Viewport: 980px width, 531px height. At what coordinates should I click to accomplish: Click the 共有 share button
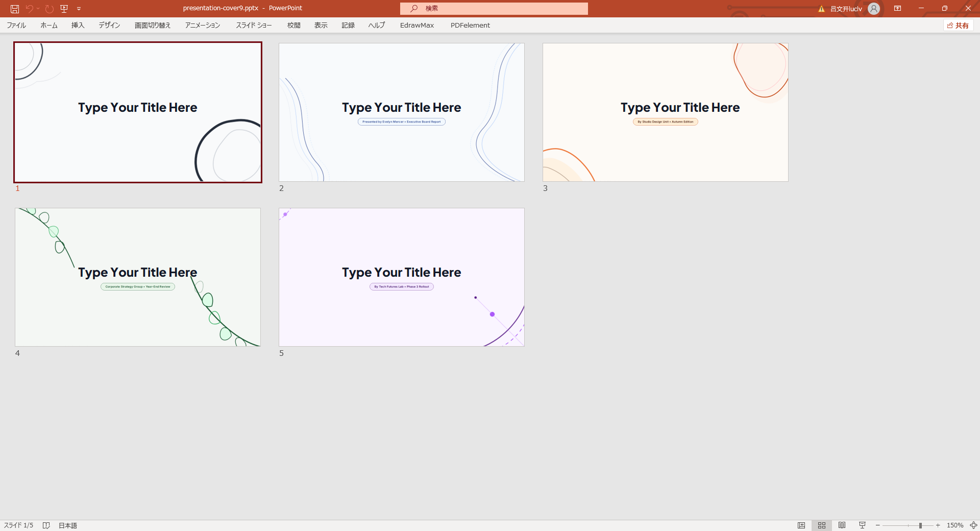pos(958,25)
